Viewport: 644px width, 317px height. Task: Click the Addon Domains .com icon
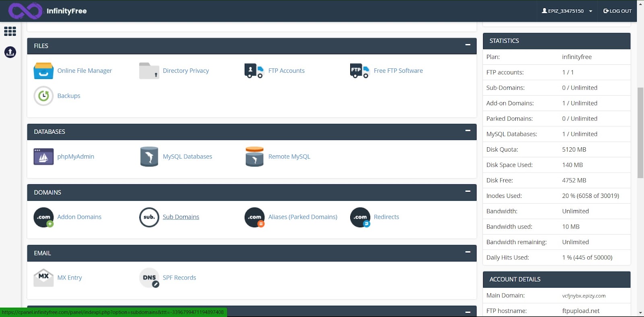point(43,217)
